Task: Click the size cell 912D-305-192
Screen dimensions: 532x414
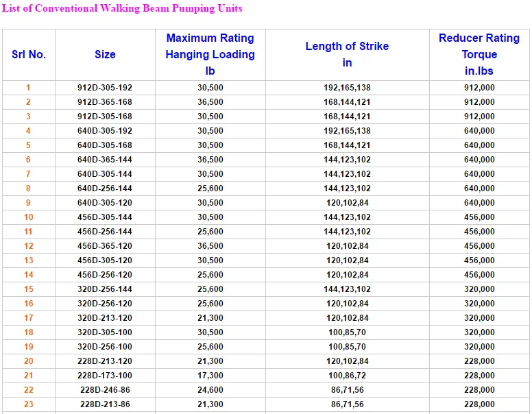Action: pos(105,88)
